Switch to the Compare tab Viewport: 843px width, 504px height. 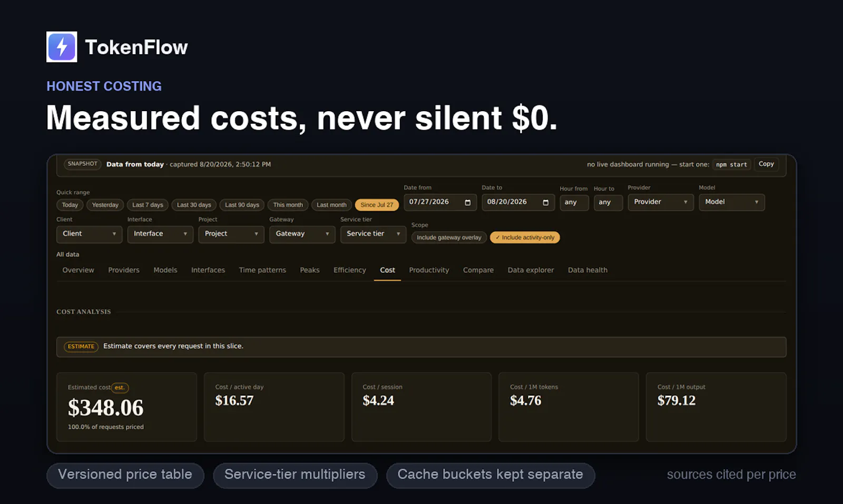coord(478,270)
